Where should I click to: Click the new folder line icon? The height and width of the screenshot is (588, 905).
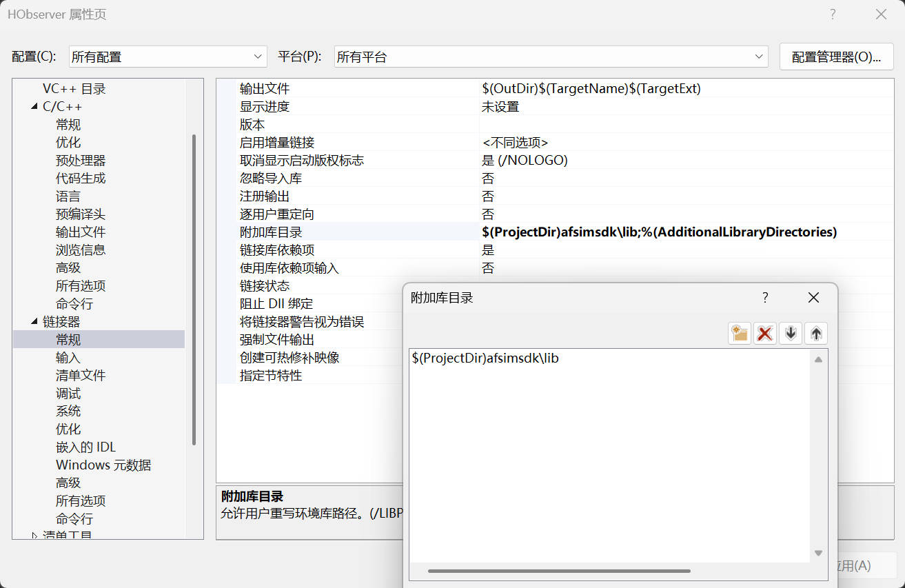coord(740,334)
